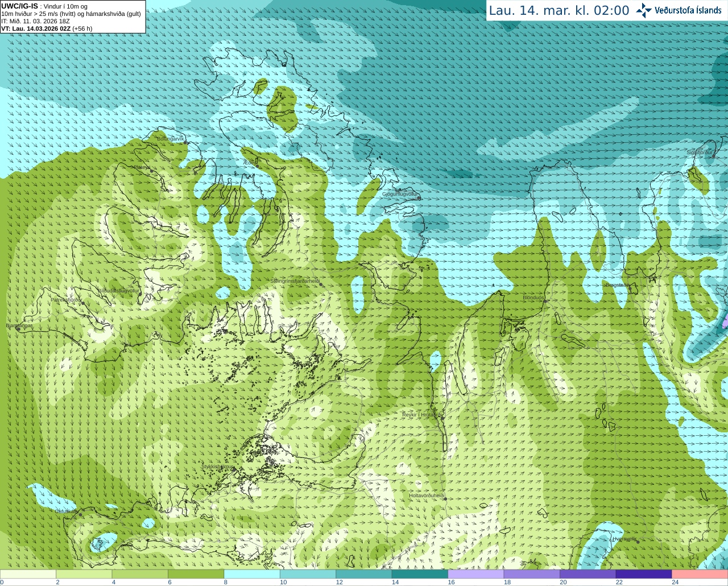Click the 10m hviður gust description line
Screen dimensions: 728x586
point(71,14)
